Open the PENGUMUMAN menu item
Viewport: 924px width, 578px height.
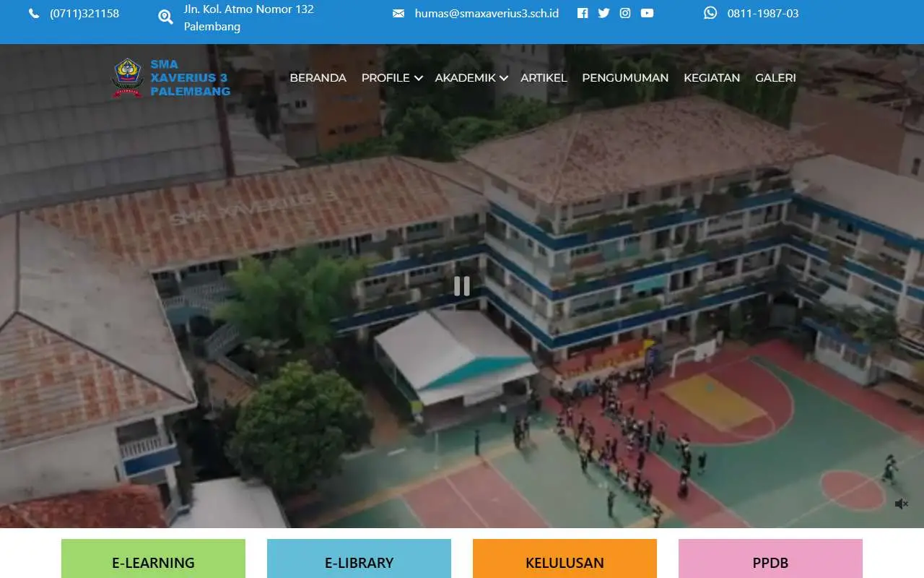pyautogui.click(x=625, y=78)
